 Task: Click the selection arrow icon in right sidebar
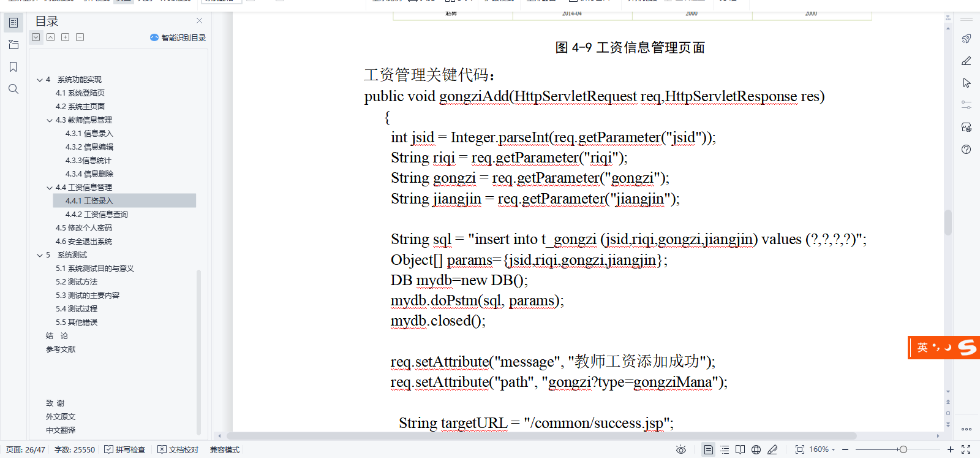967,83
